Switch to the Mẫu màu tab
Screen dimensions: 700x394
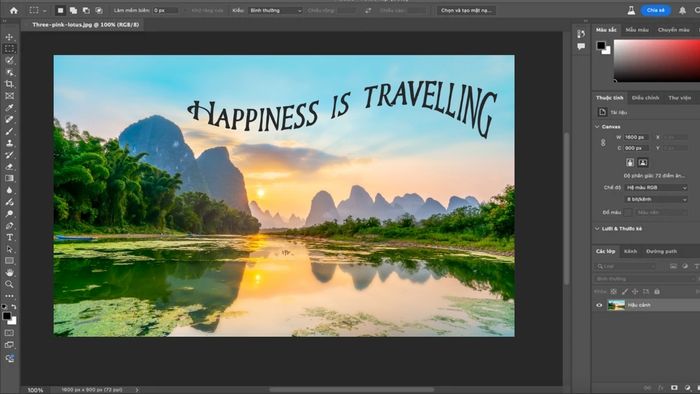point(637,30)
